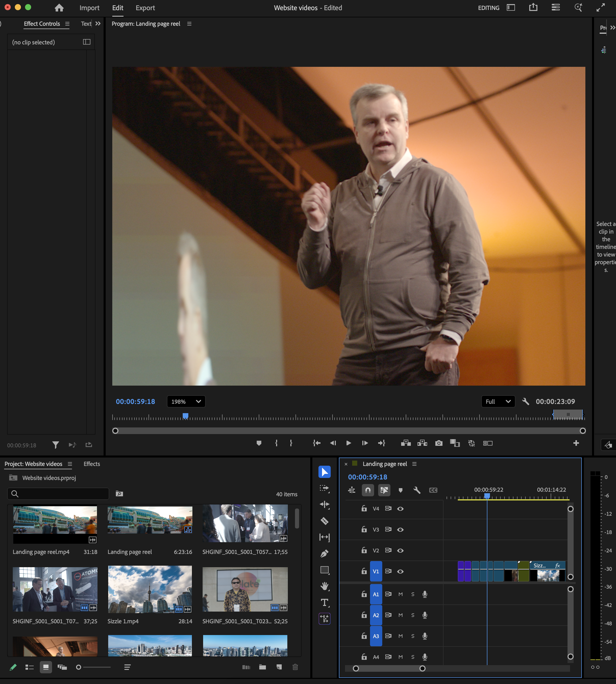Enable voice-over record on A3
Viewport: 616px width, 684px height.
coord(425,636)
